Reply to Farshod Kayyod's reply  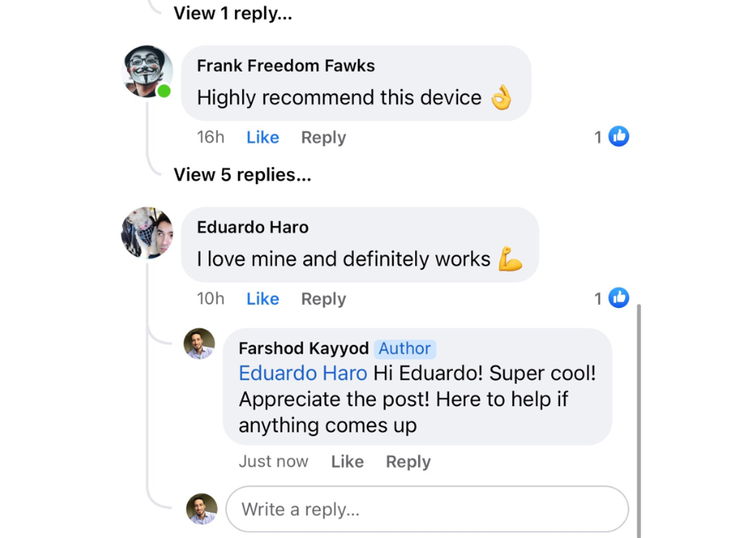tap(408, 461)
